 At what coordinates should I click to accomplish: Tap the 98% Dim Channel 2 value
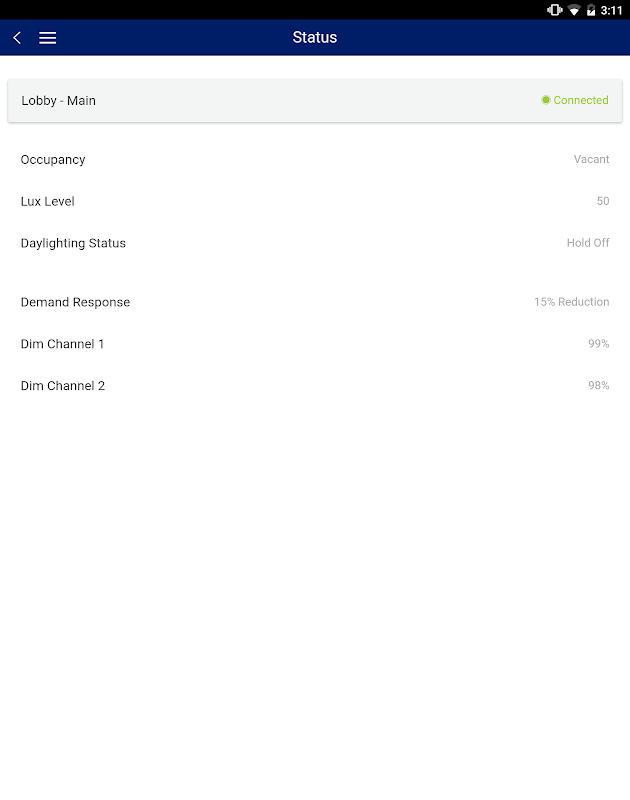coord(598,386)
